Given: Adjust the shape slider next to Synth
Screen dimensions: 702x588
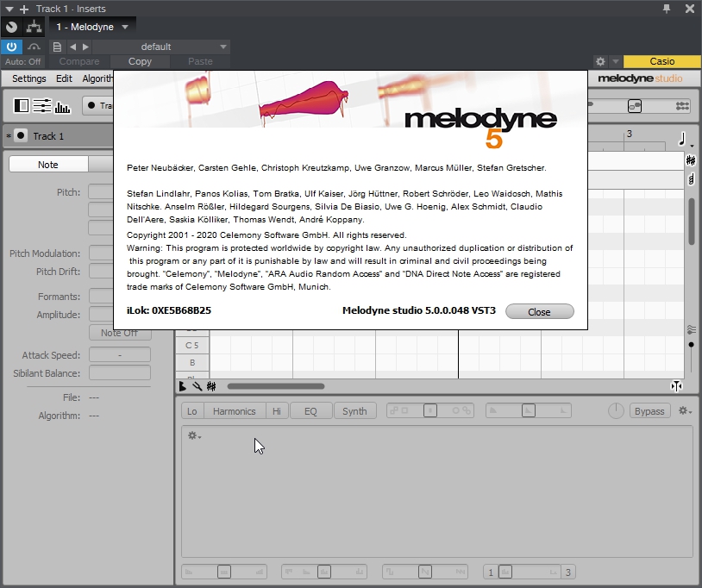Looking at the screenshot, I should coord(430,410).
